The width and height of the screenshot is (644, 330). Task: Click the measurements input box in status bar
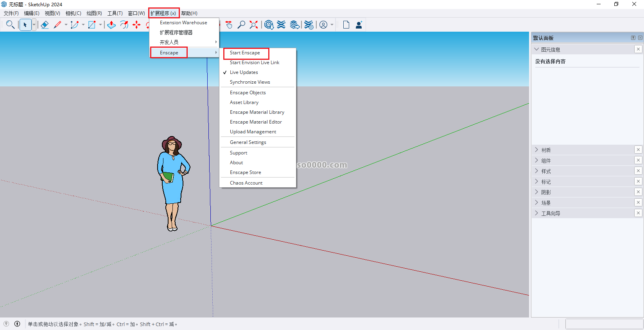point(604,324)
